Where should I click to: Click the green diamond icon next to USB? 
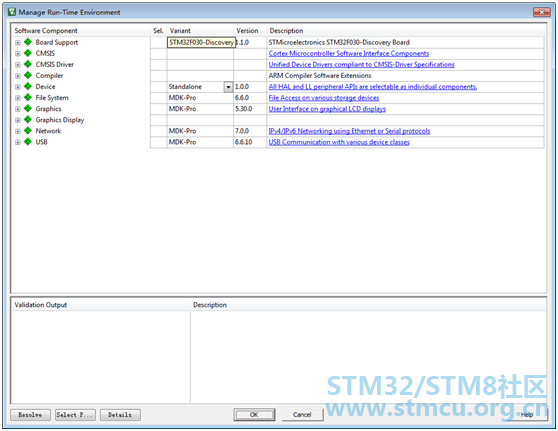click(x=28, y=142)
